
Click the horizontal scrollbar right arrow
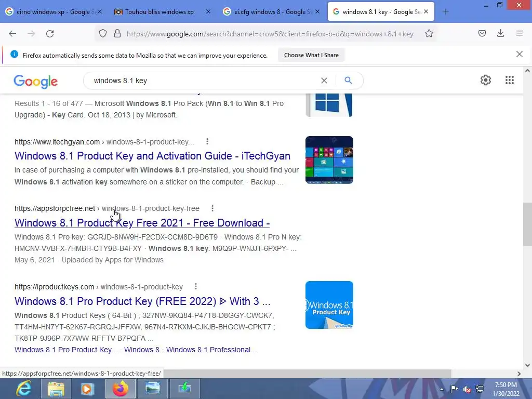[519, 374]
